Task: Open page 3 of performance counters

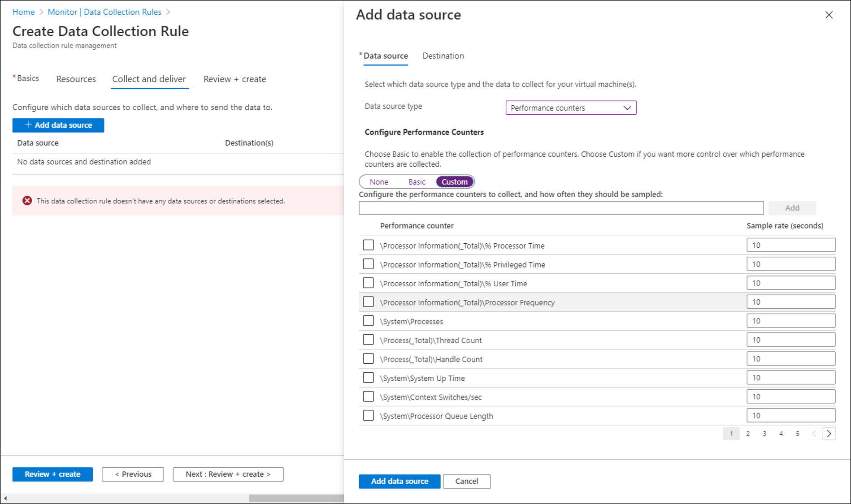Action: click(764, 434)
